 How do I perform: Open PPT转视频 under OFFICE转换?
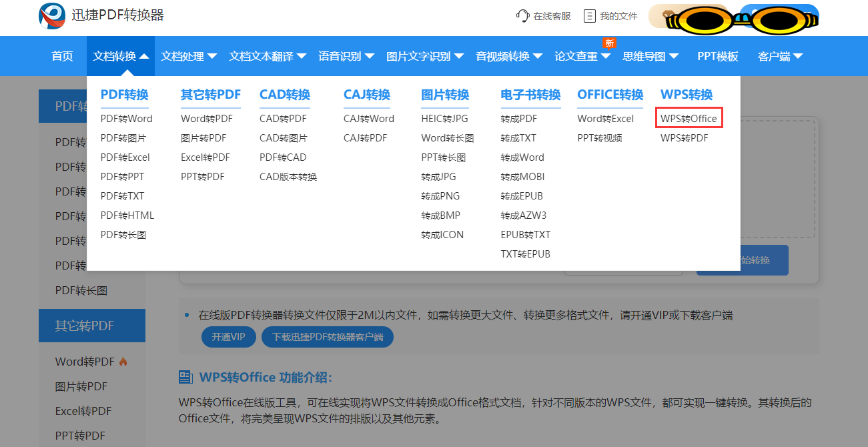600,138
